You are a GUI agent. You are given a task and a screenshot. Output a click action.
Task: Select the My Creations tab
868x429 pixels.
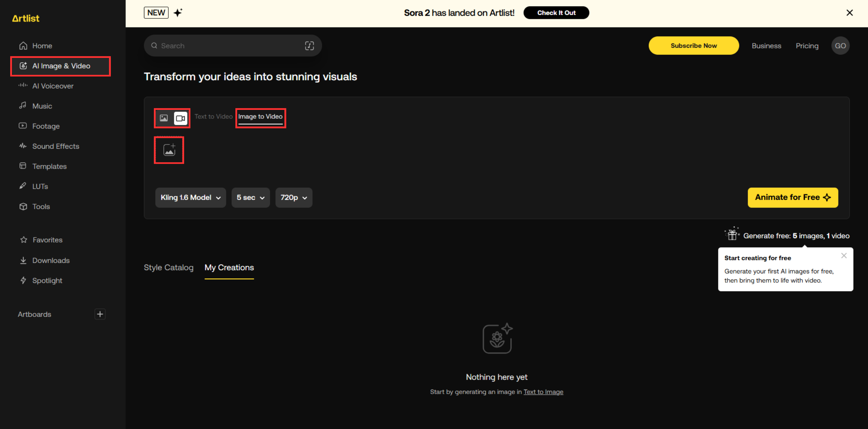[229, 267]
